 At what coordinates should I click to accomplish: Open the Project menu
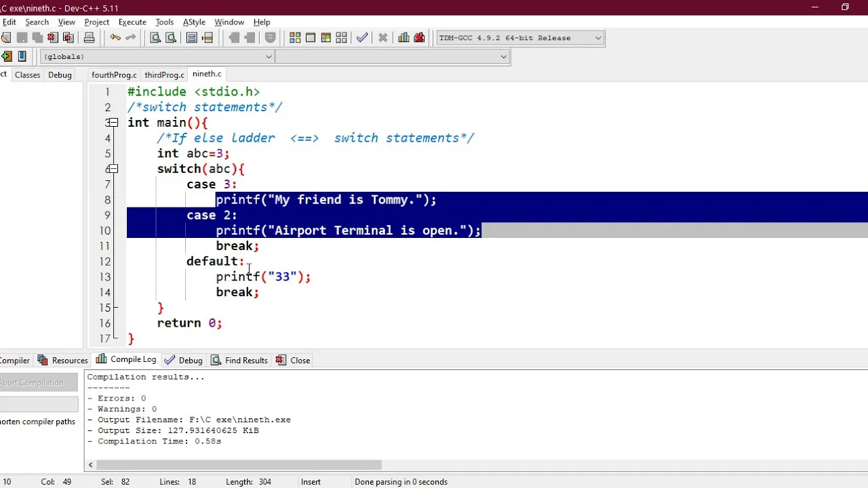(97, 22)
